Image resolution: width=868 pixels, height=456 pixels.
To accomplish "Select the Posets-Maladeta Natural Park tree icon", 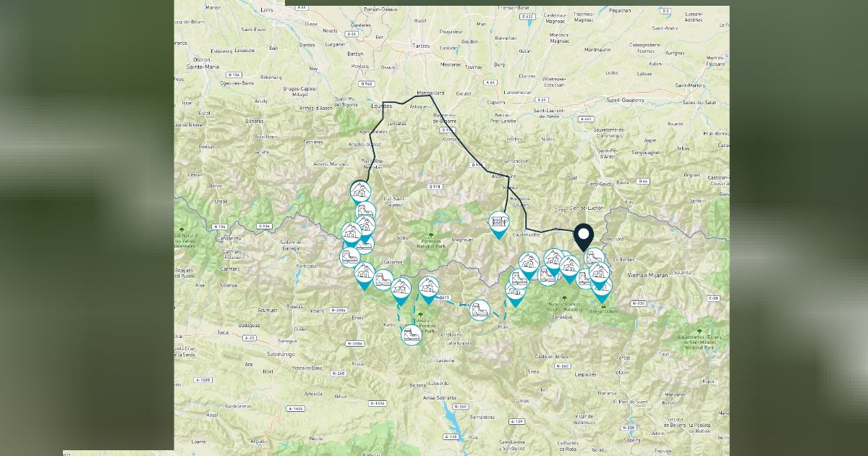I will point(564,298).
